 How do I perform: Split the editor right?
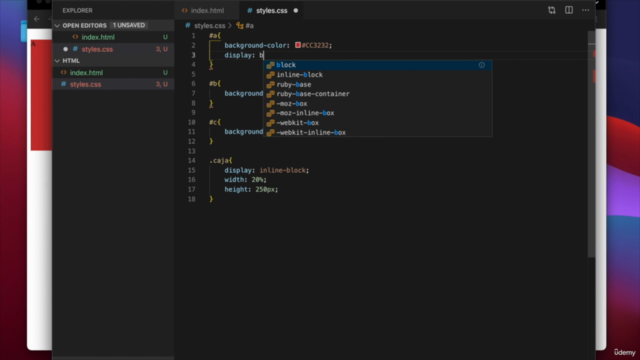(x=569, y=10)
